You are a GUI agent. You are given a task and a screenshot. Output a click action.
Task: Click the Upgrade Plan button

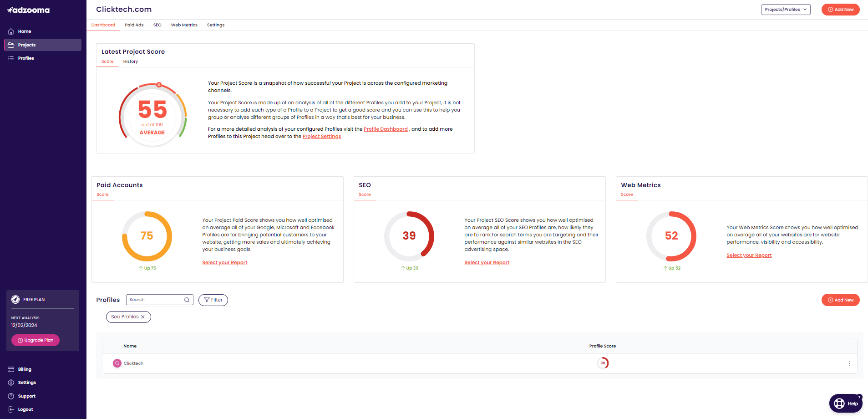[36, 340]
